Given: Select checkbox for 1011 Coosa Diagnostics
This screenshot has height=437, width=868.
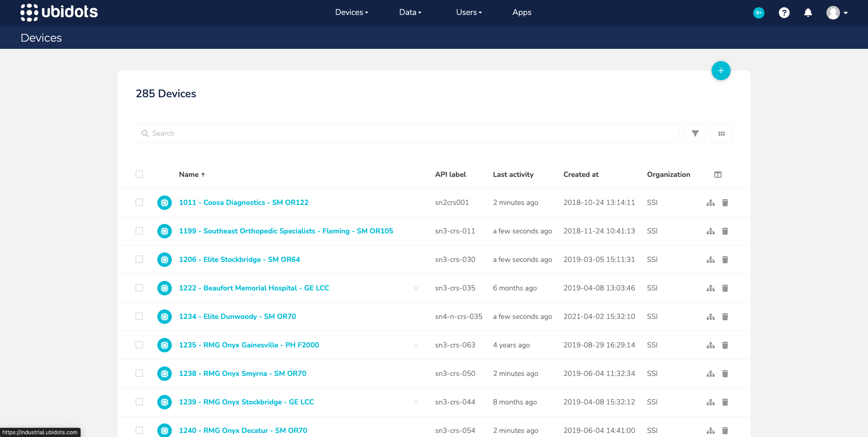Looking at the screenshot, I should [139, 202].
